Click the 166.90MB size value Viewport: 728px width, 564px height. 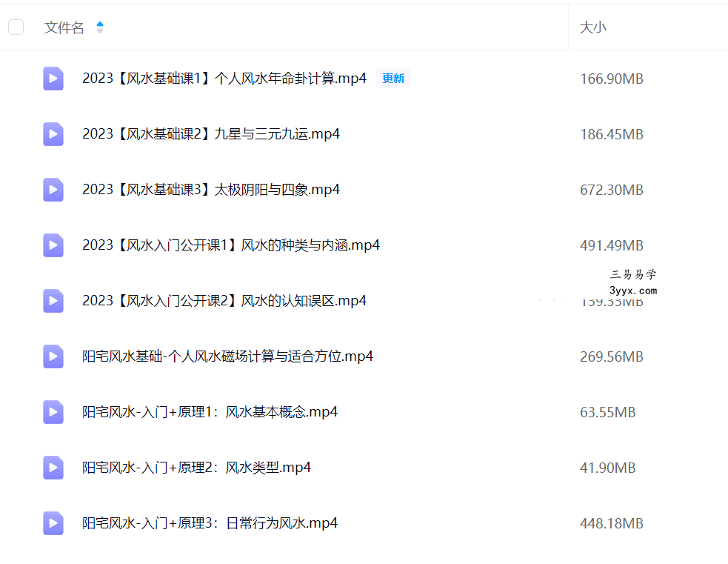(x=612, y=79)
